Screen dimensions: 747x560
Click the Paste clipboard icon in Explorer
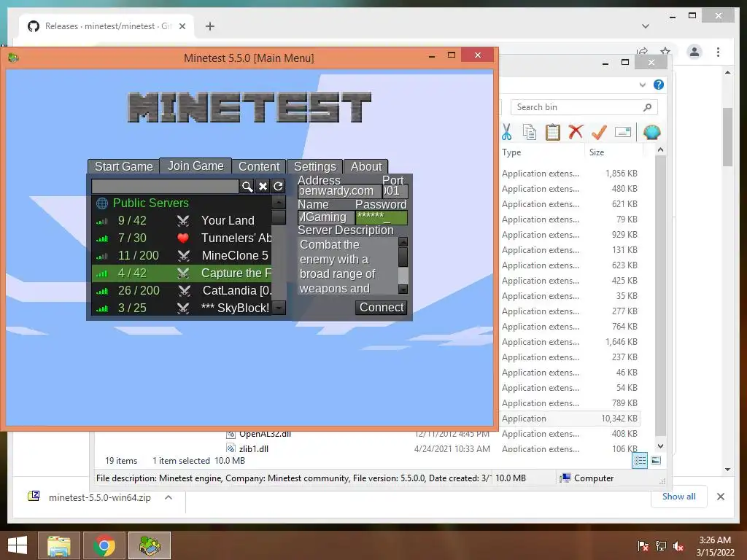coord(553,132)
